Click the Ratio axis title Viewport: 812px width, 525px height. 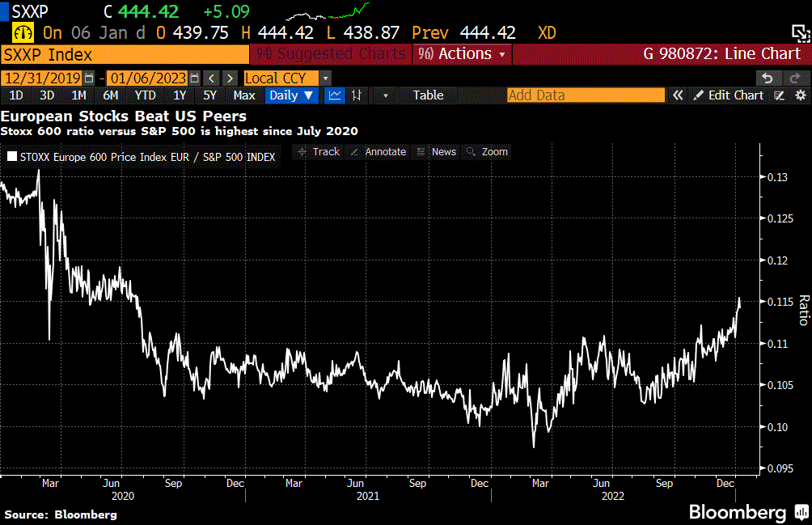(x=804, y=310)
